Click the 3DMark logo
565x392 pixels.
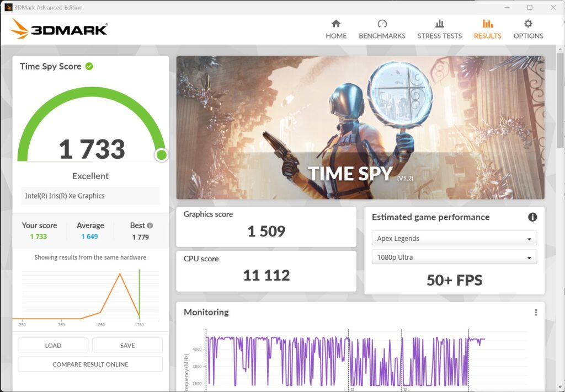(58, 29)
